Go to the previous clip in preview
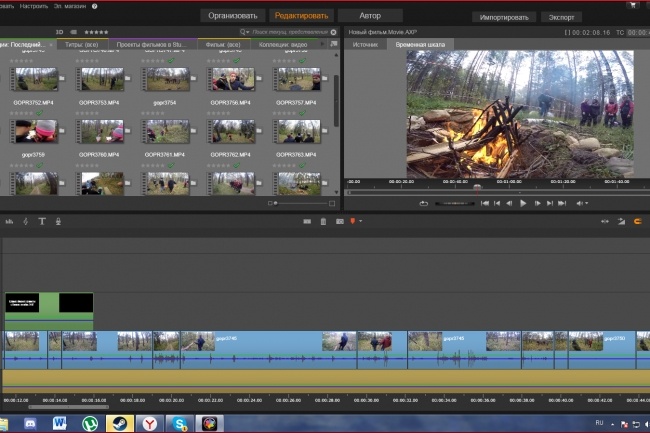The image size is (650, 433). pyautogui.click(x=497, y=203)
